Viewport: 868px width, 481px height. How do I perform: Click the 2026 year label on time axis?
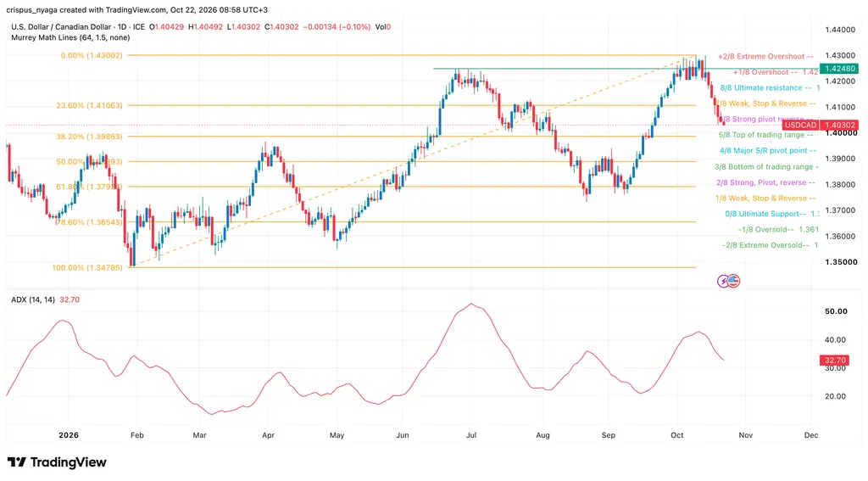(x=69, y=435)
